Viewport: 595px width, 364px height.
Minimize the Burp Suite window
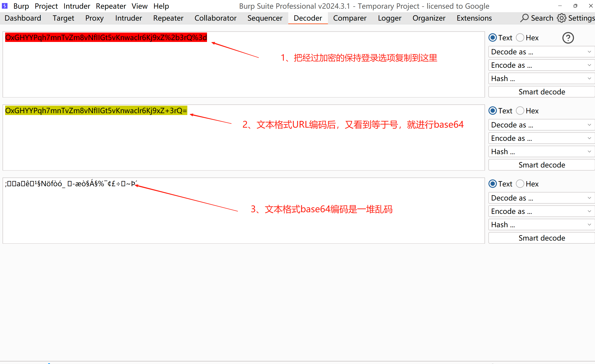tap(560, 6)
